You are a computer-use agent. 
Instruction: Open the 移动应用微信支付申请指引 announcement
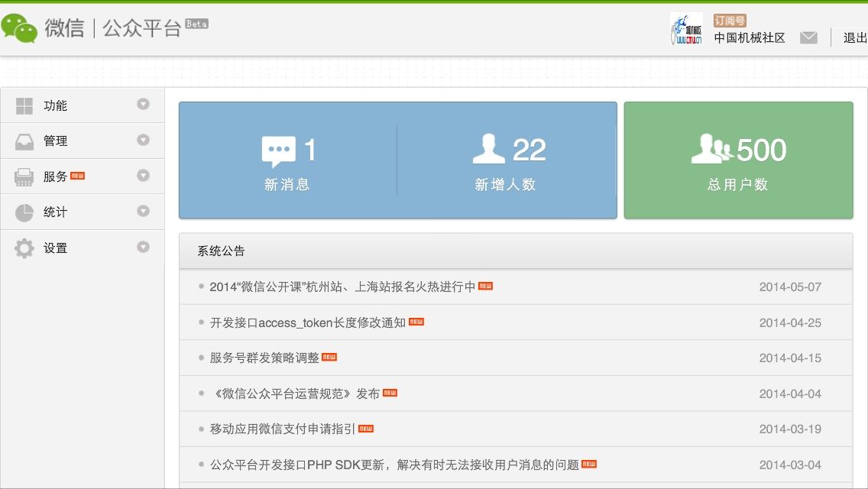click(x=283, y=429)
